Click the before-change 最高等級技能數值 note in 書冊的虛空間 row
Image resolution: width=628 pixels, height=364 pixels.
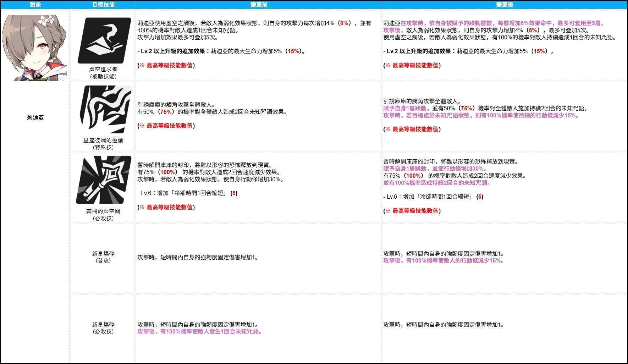coord(166,207)
